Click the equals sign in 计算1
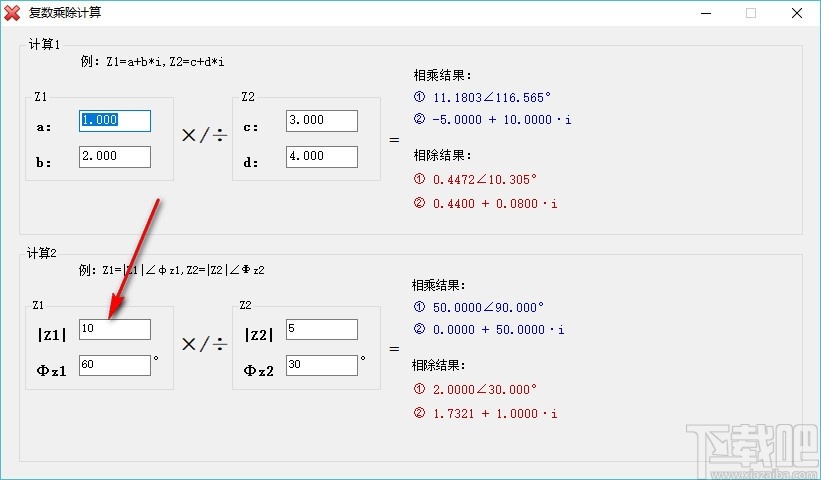This screenshot has height=480, width=821. click(x=394, y=139)
